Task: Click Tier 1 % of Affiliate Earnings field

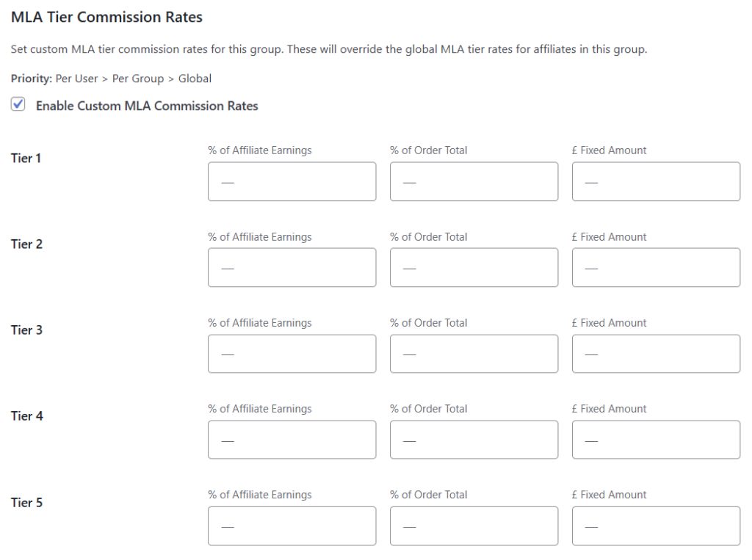Action: pos(292,181)
